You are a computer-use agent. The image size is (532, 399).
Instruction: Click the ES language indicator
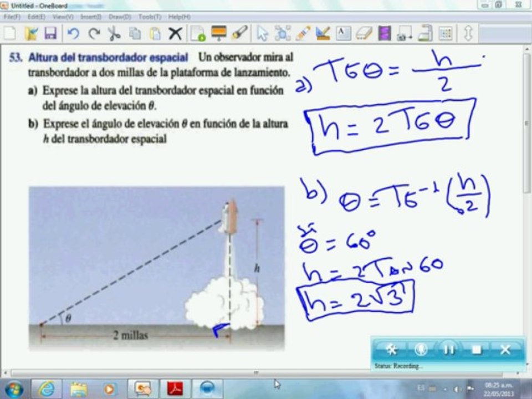[421, 388]
